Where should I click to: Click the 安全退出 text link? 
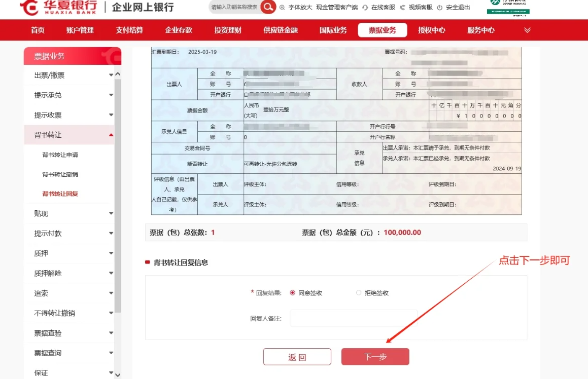[x=458, y=7]
